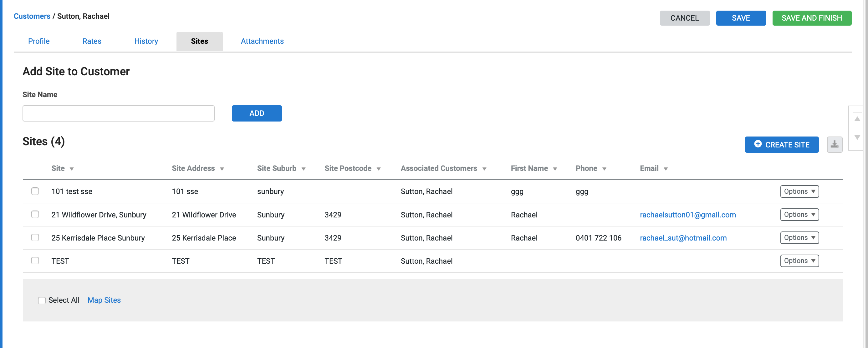Sort by Site column arrow
The height and width of the screenshot is (348, 868).
click(72, 169)
